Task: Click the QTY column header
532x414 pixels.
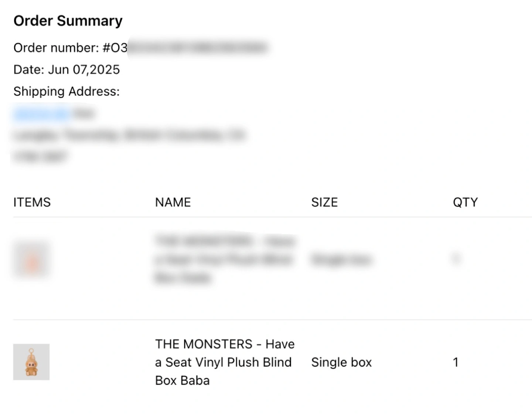Action: pyautogui.click(x=465, y=202)
